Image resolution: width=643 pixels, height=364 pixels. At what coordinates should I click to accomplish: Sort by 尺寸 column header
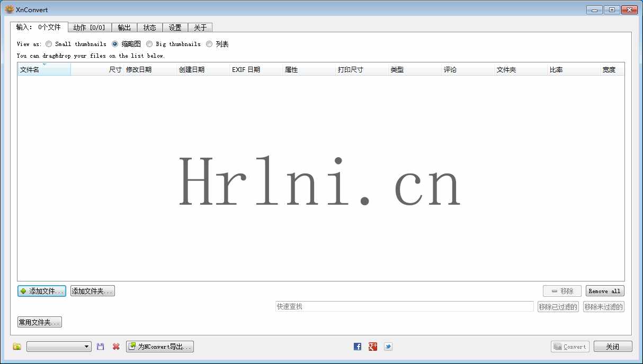[x=97, y=69]
